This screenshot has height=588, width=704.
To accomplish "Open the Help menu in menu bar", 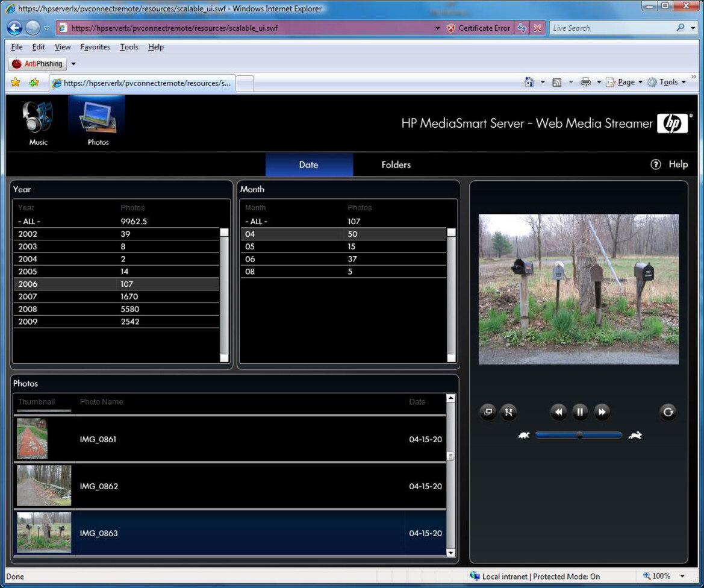I will (x=156, y=47).
